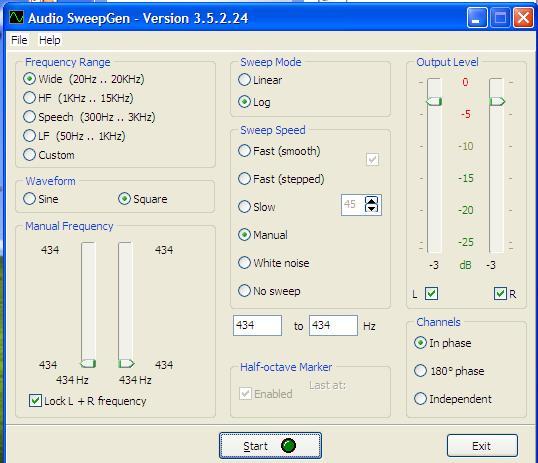Image resolution: width=538 pixels, height=463 pixels.
Task: Click the '434 Hz' label under left slider
Action: [x=72, y=380]
